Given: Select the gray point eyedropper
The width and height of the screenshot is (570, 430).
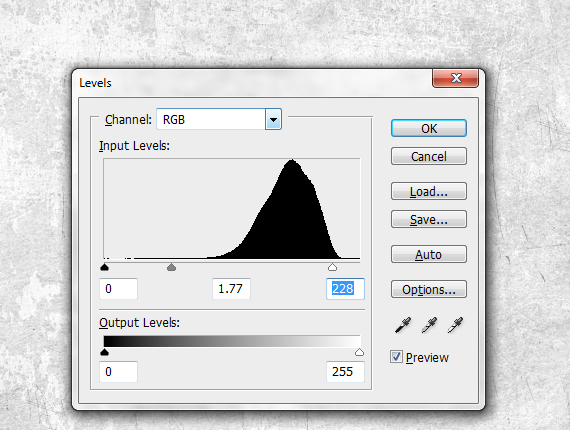Looking at the screenshot, I should click(x=429, y=325).
